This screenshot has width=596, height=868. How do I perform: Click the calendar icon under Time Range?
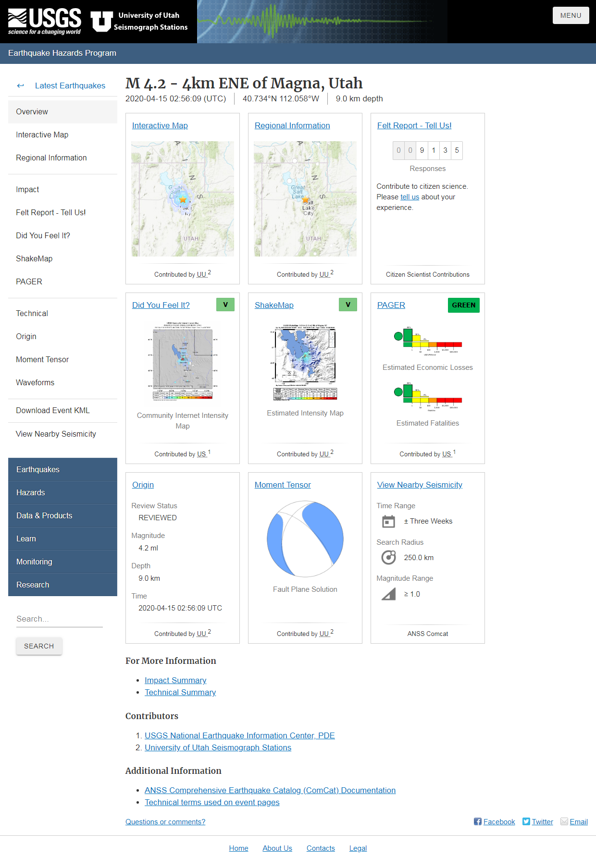coord(388,521)
